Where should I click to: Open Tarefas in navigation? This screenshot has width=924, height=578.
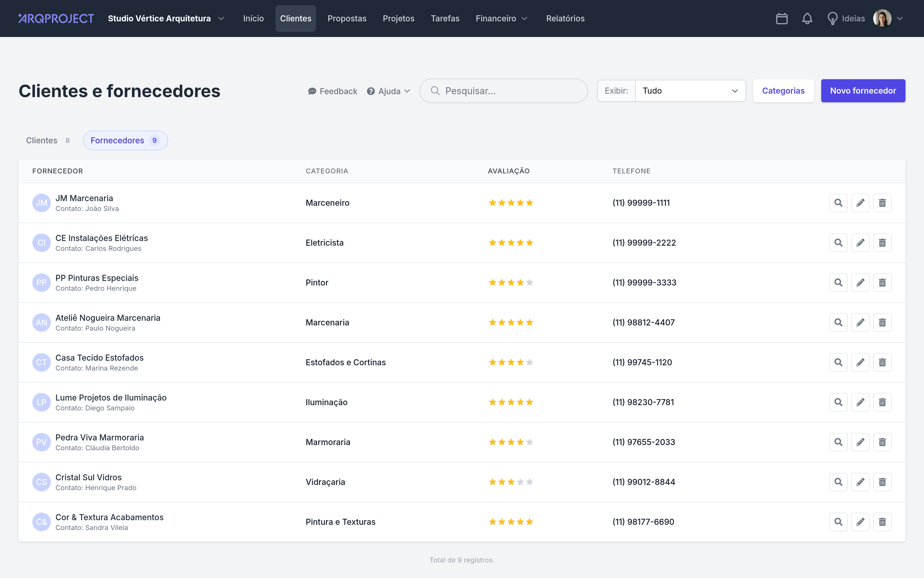click(445, 18)
